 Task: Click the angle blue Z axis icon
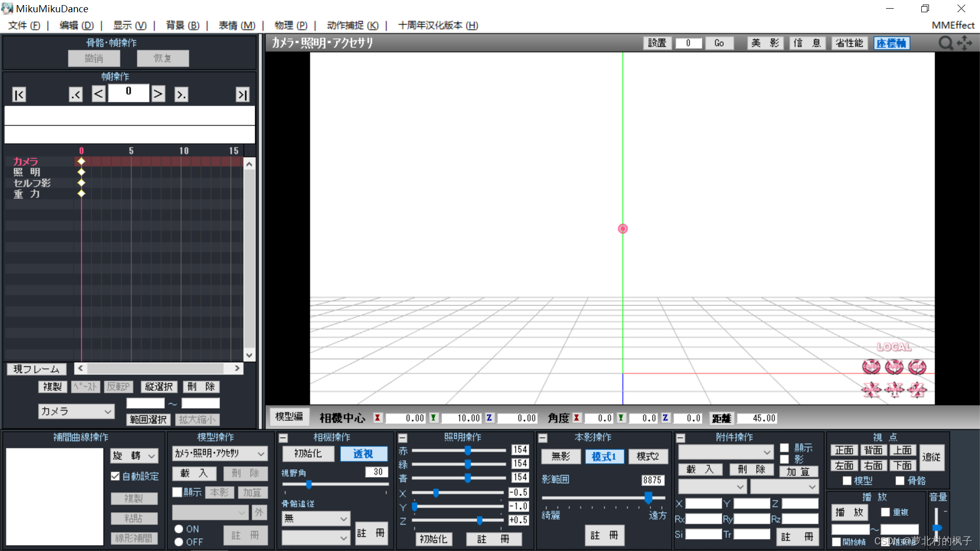[665, 418]
